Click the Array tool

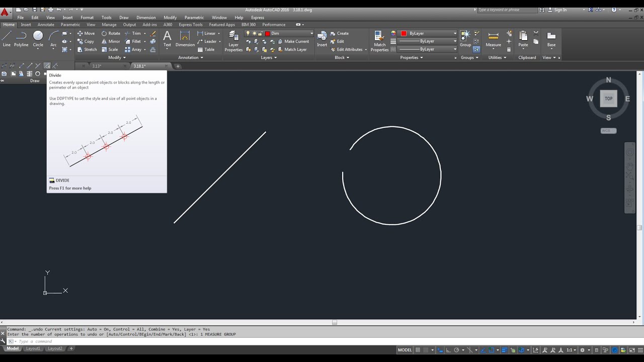[133, 49]
